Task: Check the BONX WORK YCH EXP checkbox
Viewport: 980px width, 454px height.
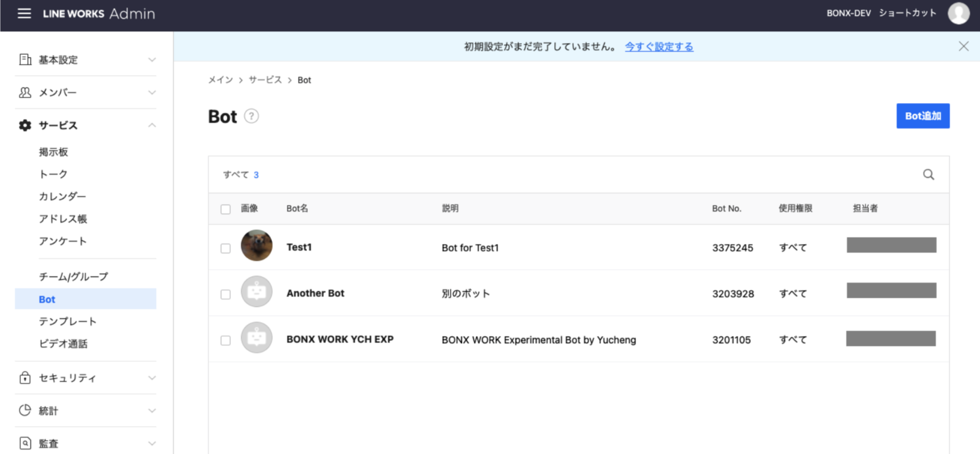Action: [x=225, y=340]
